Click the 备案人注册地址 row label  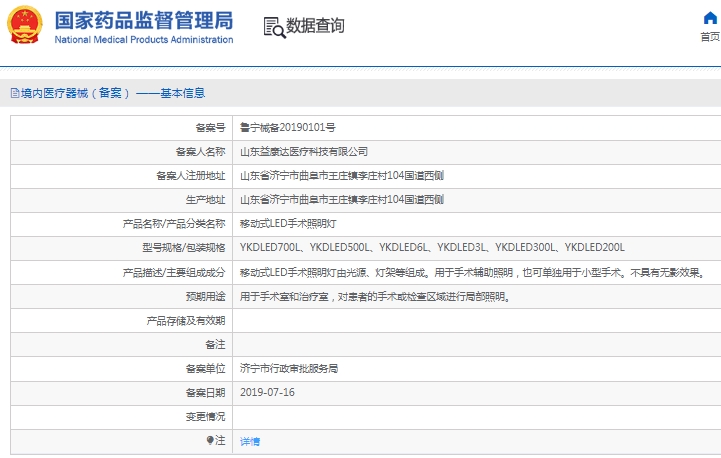tap(191, 175)
